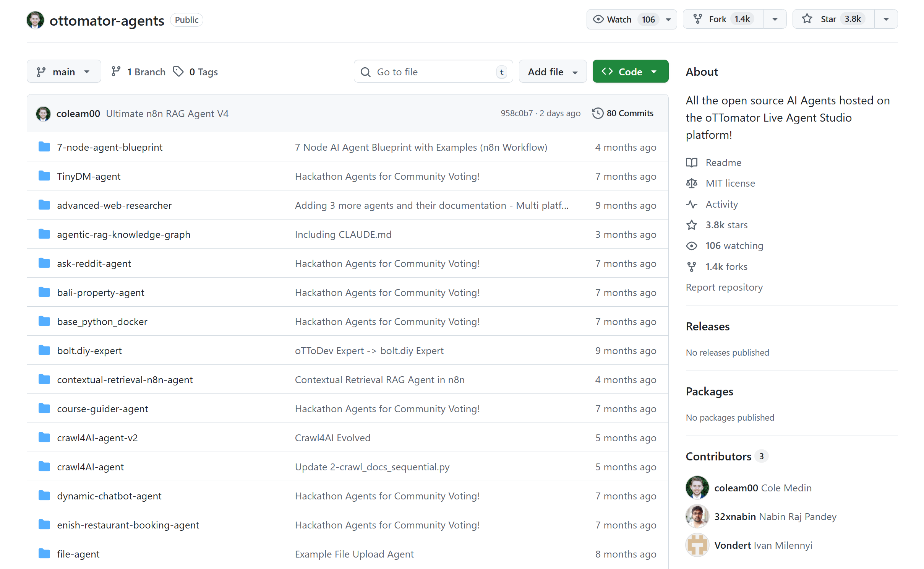The width and height of the screenshot is (924, 569).
Task: Click Report repository link
Action: tap(724, 287)
